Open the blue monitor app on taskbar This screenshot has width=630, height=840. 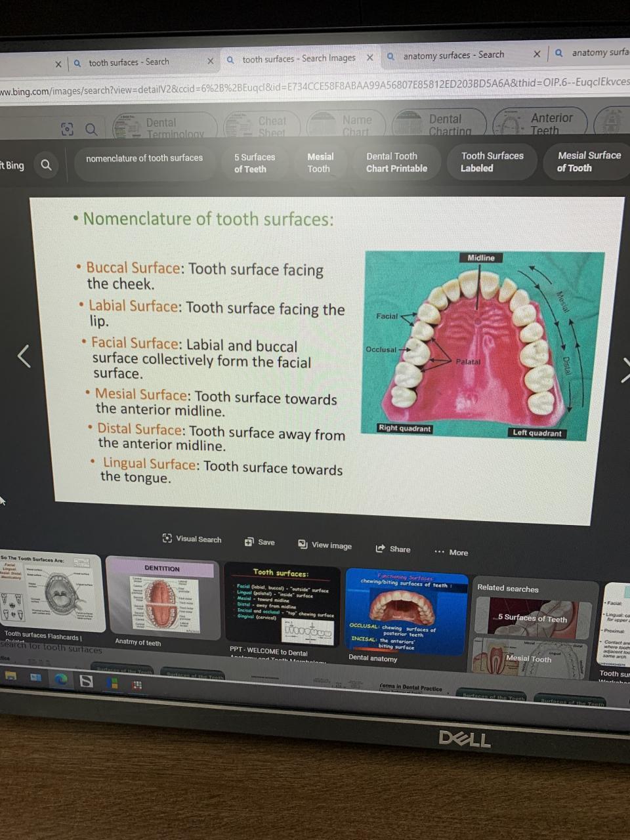coord(35,677)
